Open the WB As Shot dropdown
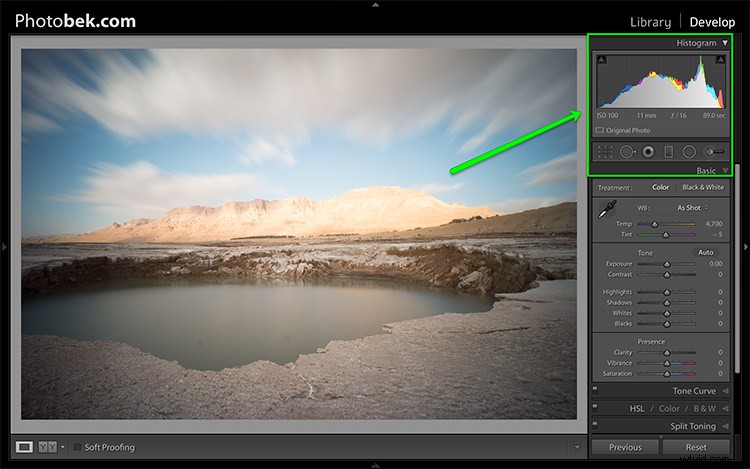750x469 pixels. (693, 207)
